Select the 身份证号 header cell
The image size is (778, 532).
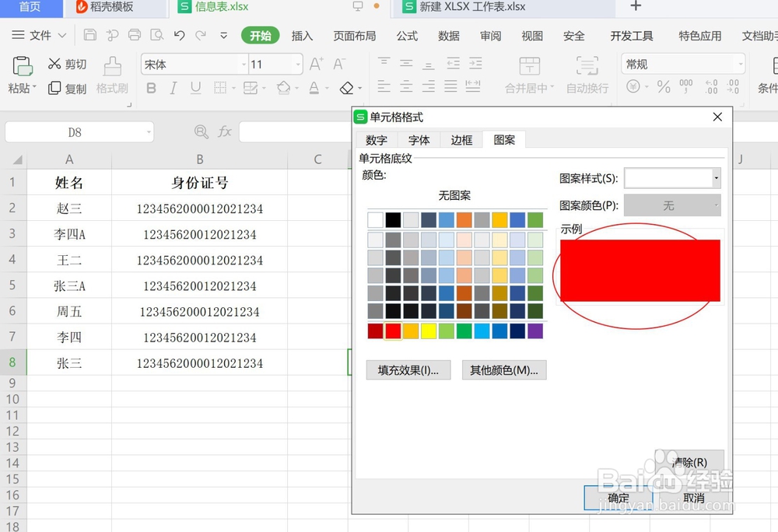point(199,183)
